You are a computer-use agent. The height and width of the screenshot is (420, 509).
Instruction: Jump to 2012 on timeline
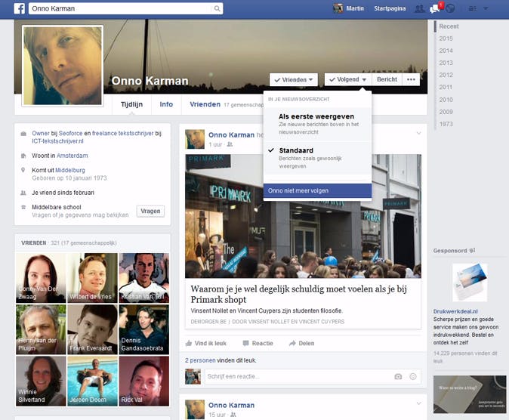click(x=446, y=75)
